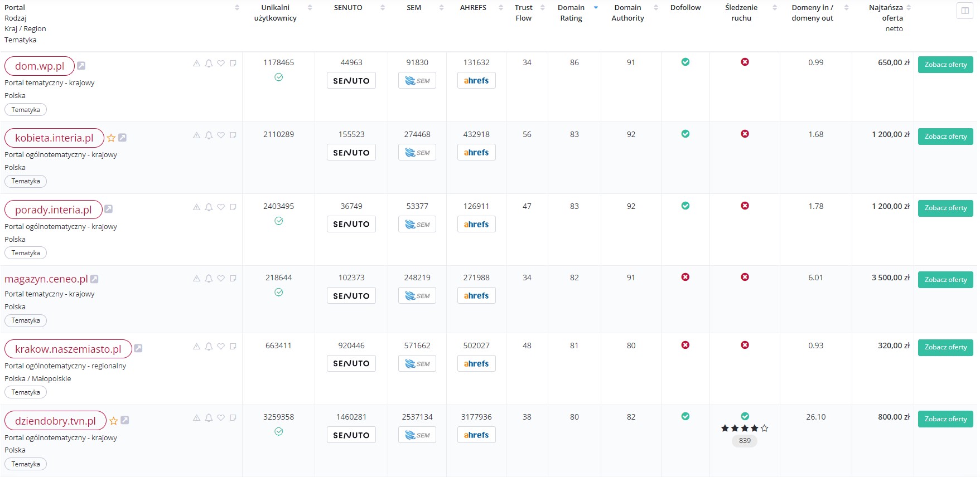Click Zobacz oferty for dziendobry.tvn.pl
This screenshot has width=980, height=477.
[945, 419]
